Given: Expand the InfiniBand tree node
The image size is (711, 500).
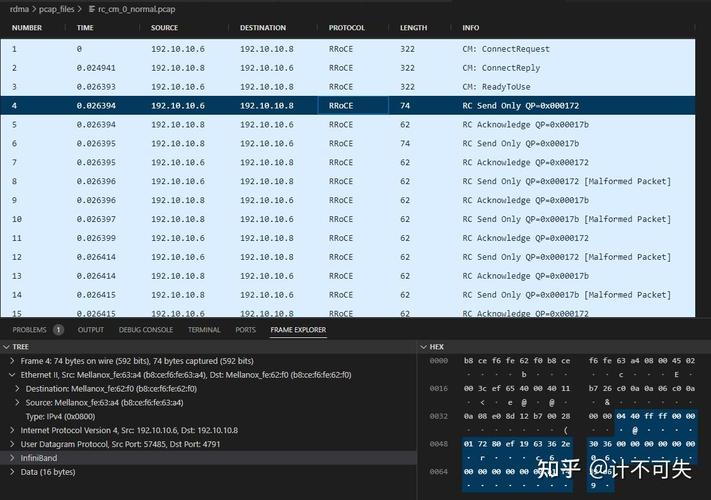Looking at the screenshot, I should (x=12, y=458).
